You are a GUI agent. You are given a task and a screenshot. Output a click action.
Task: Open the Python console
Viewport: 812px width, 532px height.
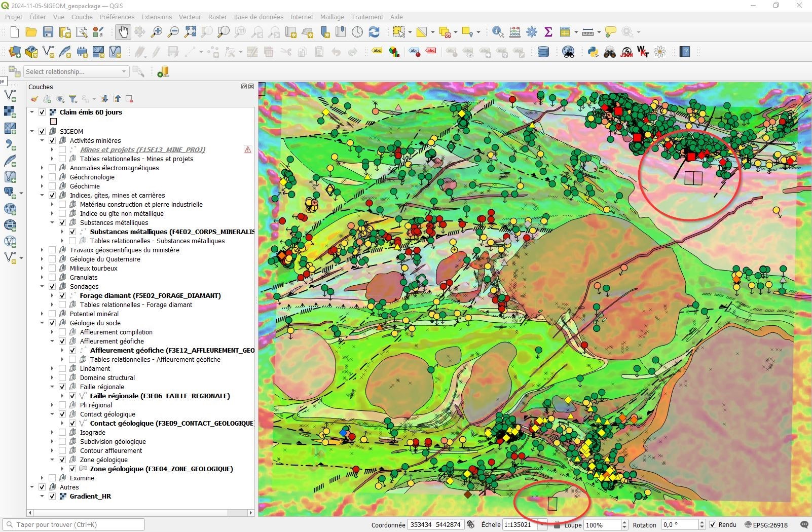pyautogui.click(x=593, y=52)
